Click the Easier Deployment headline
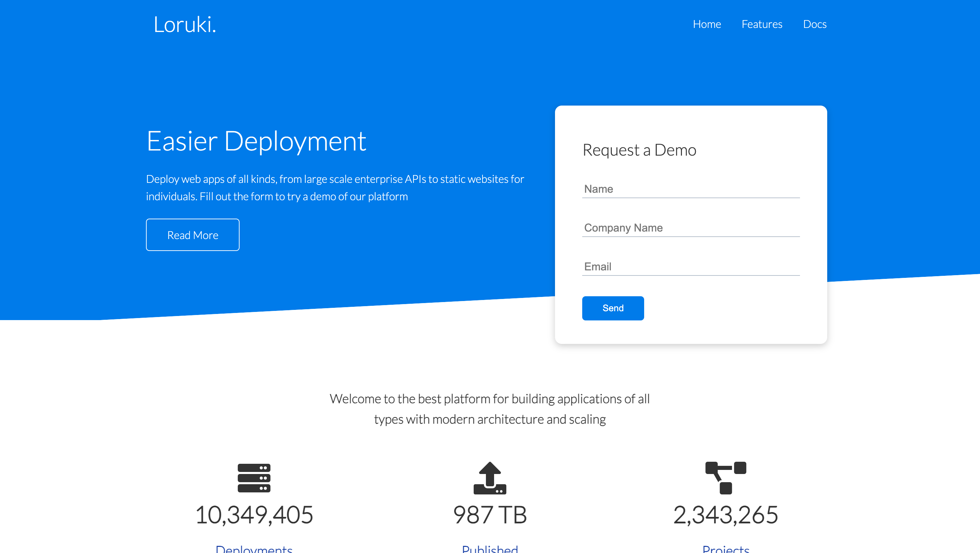Image resolution: width=980 pixels, height=553 pixels. tap(256, 141)
